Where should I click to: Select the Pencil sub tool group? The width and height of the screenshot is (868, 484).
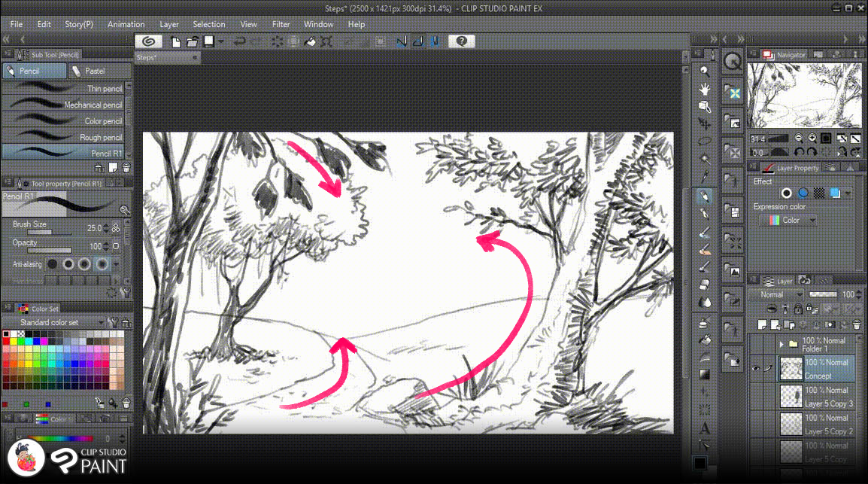(35, 71)
